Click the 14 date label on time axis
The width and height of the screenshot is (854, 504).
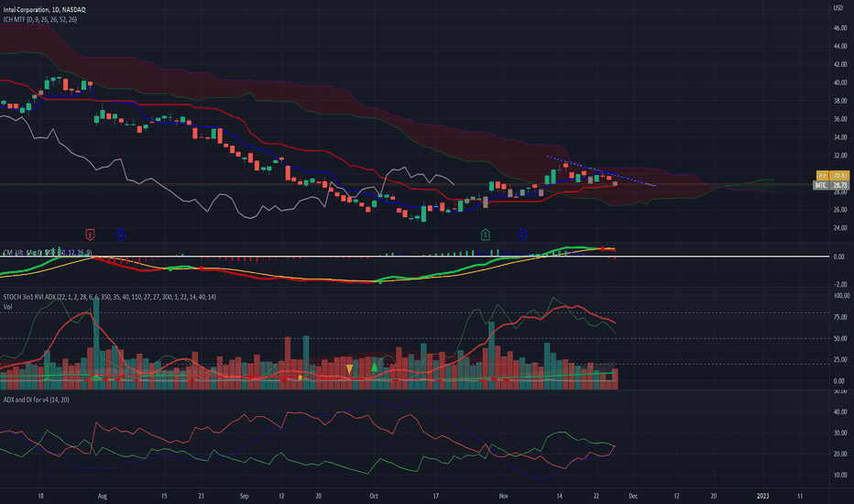point(559,497)
